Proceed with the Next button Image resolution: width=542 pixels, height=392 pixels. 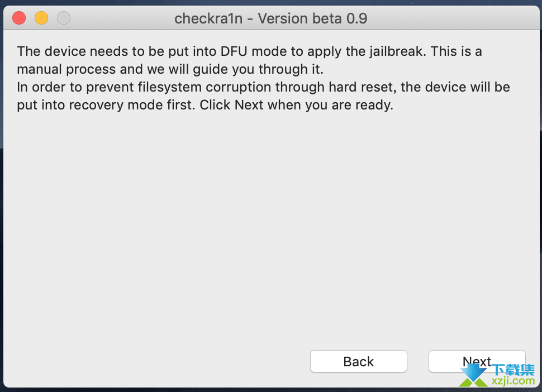click(x=477, y=361)
